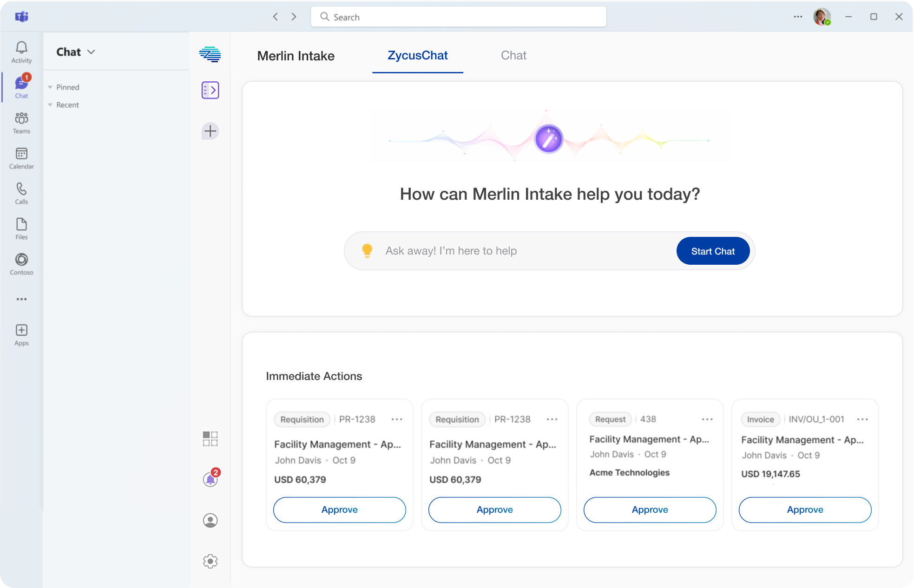Open the Calendar view
914x588 pixels.
21,158
